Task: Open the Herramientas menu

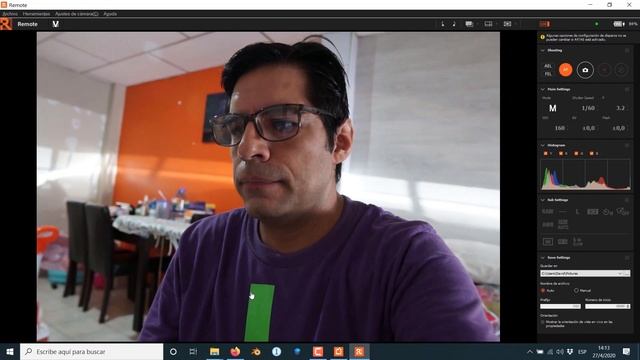Action: [36, 14]
